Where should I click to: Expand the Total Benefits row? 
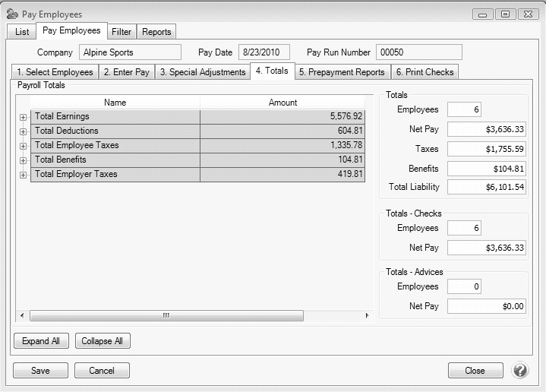pyautogui.click(x=23, y=160)
